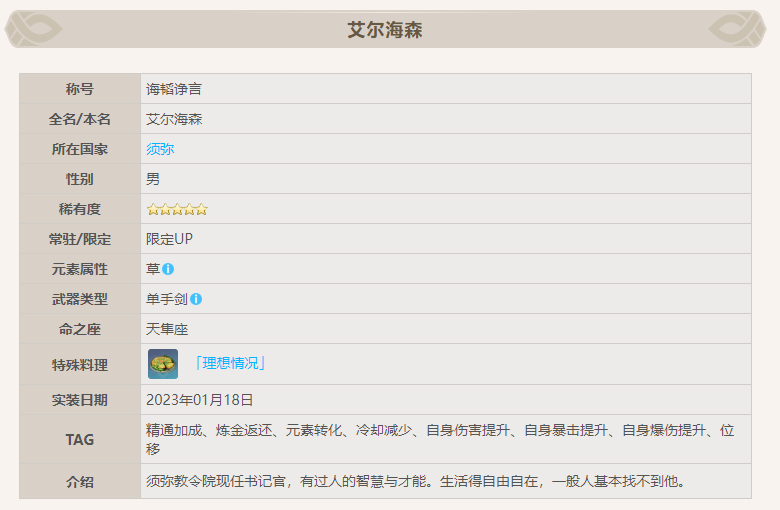Select the 称号 row label
This screenshot has width=780, height=510.
(x=80, y=89)
